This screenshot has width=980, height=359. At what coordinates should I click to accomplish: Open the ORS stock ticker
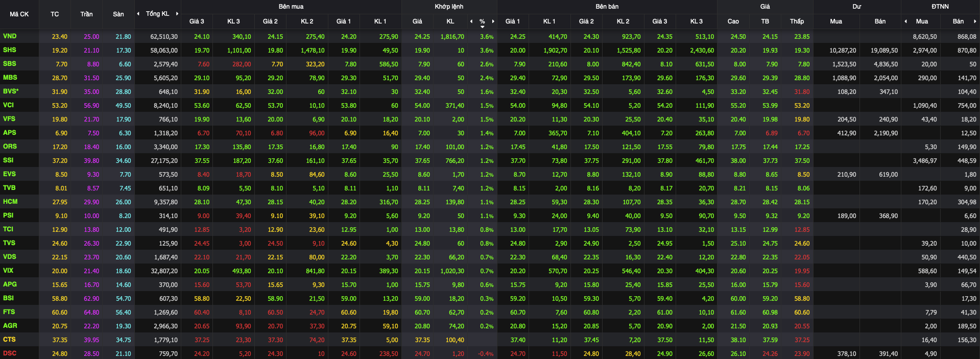10,147
